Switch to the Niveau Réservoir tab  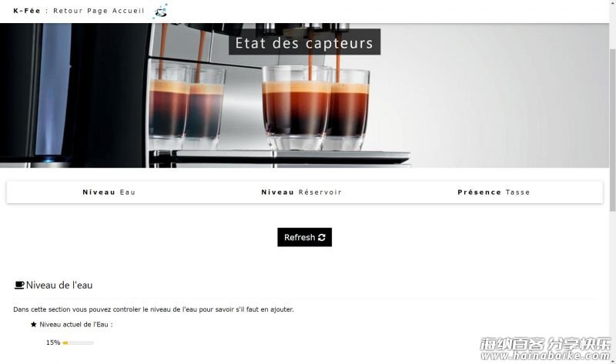(x=301, y=192)
